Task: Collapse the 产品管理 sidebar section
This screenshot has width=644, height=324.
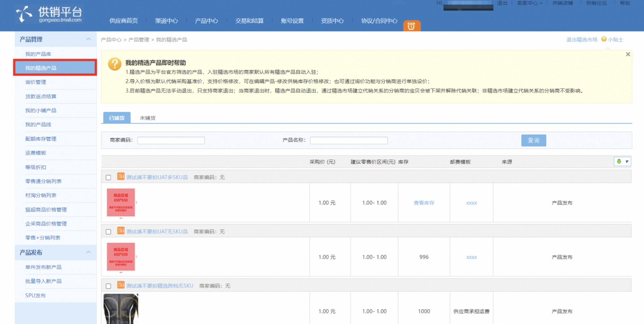Action: [x=88, y=39]
